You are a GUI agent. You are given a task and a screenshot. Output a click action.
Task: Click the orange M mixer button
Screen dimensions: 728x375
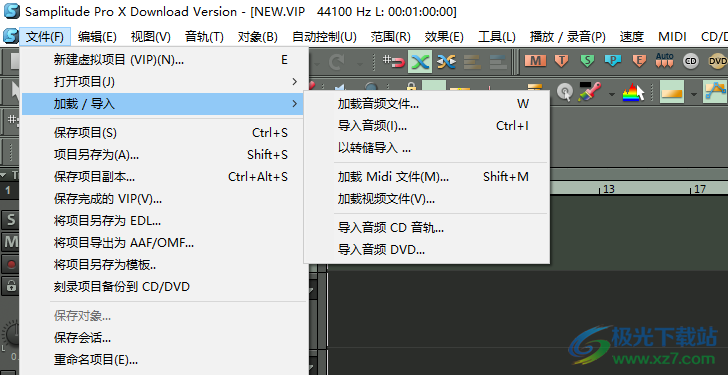coord(535,61)
